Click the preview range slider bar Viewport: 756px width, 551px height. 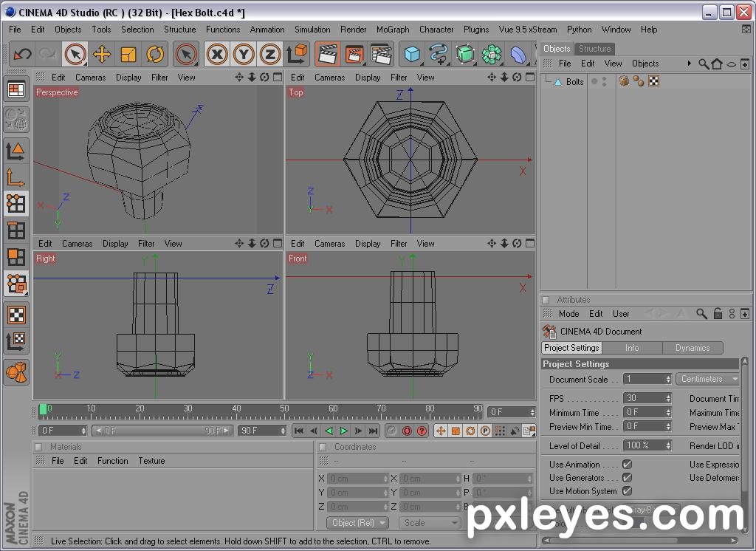tap(162, 431)
